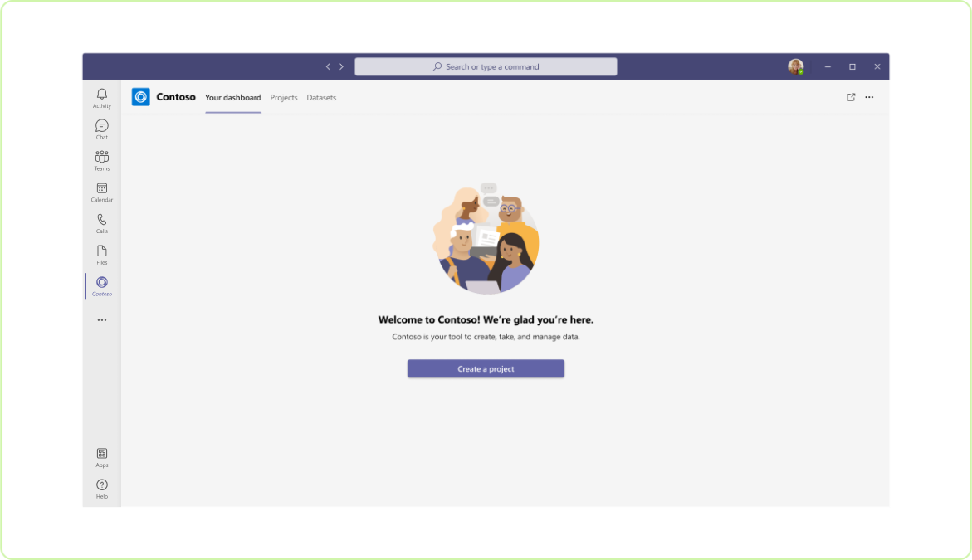Open the More options menu in the Contoso header
The width and height of the screenshot is (972, 560).
(x=869, y=97)
